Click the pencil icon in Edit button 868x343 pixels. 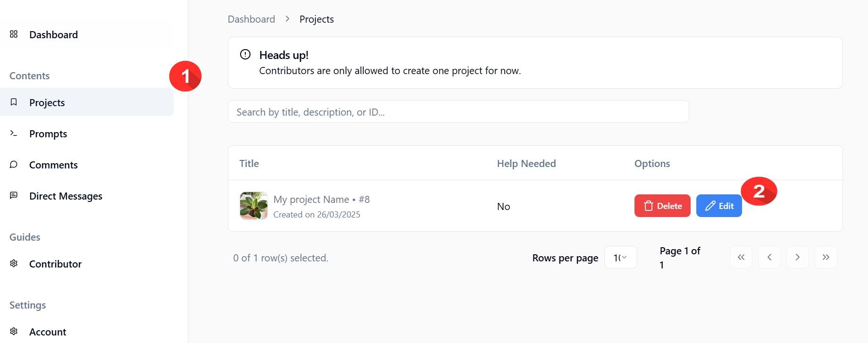tap(710, 206)
